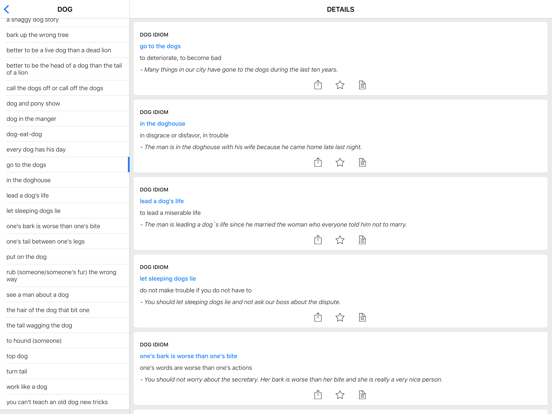Tap the back arrow beside DOG
The image size is (552, 414).
[6, 9]
